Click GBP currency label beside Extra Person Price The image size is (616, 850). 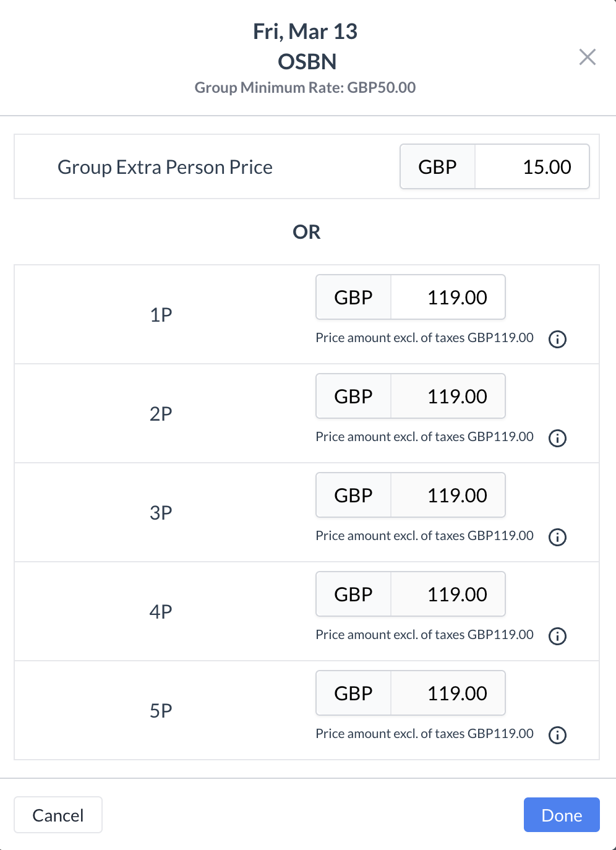tap(437, 167)
